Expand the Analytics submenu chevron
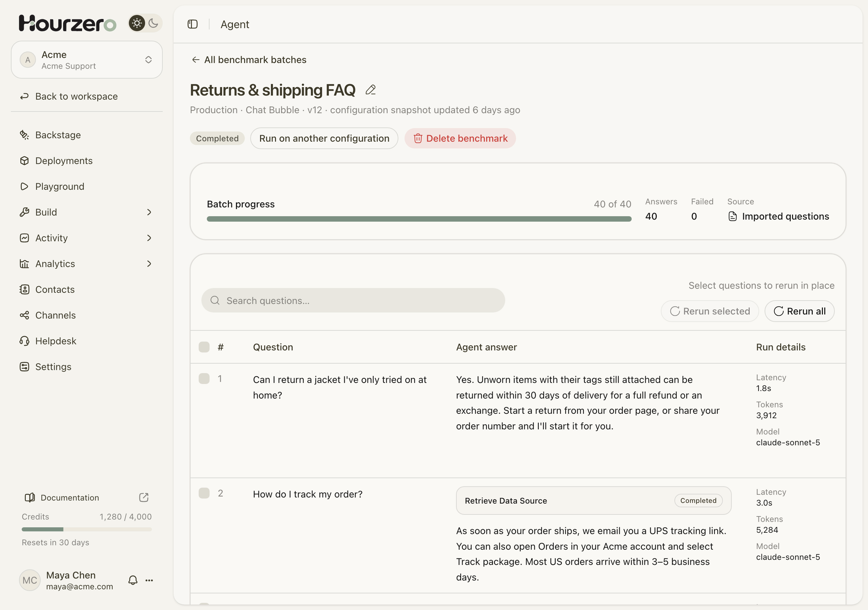Image resolution: width=868 pixels, height=610 pixels. click(x=149, y=264)
